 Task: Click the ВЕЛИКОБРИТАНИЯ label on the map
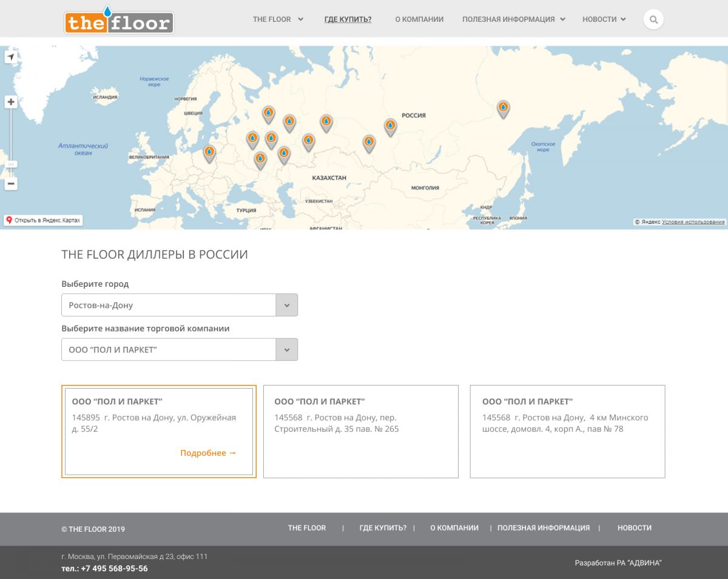pyautogui.click(x=149, y=157)
